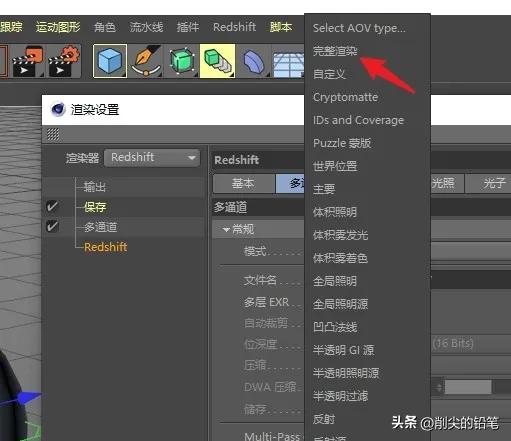
Task: Click the green Subdivision Surface generator icon
Action: click(182, 61)
